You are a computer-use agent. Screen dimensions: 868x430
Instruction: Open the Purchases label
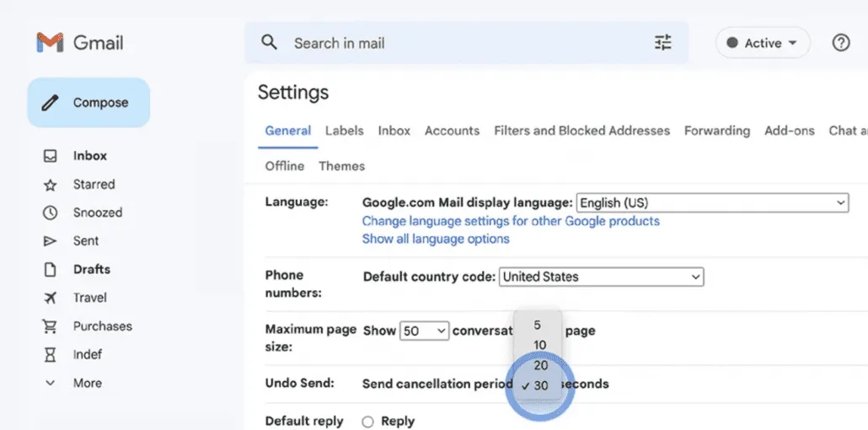tap(103, 326)
